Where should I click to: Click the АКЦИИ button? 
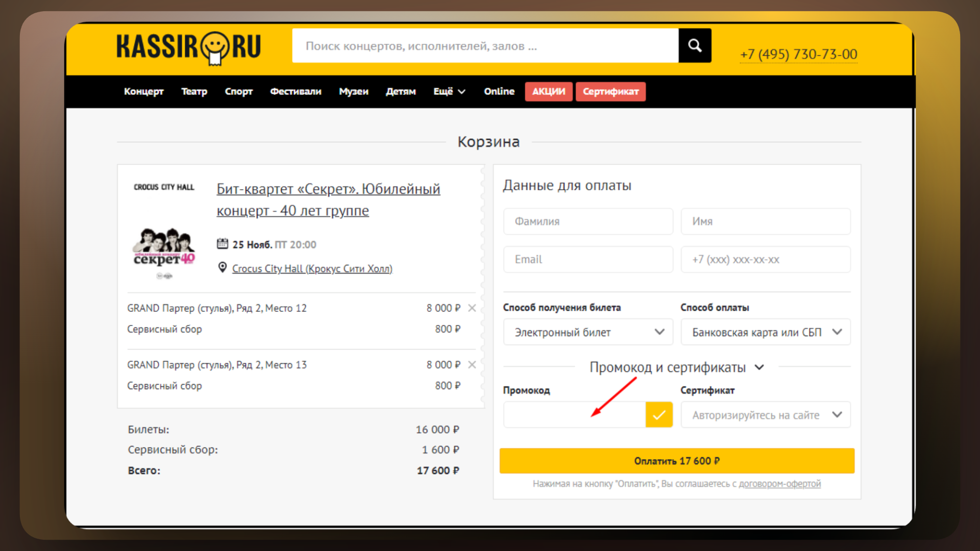pos(548,91)
